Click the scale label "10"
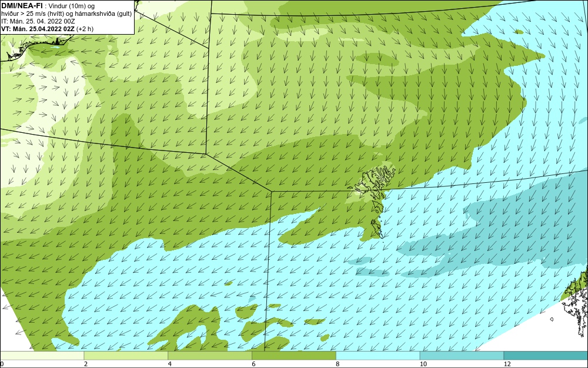The height and width of the screenshot is (368, 588). [423, 364]
